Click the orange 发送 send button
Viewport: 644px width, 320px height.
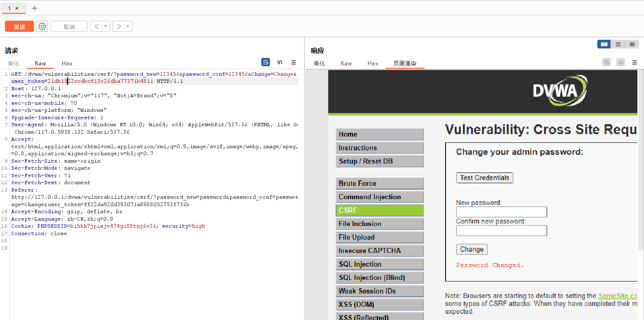(19, 26)
